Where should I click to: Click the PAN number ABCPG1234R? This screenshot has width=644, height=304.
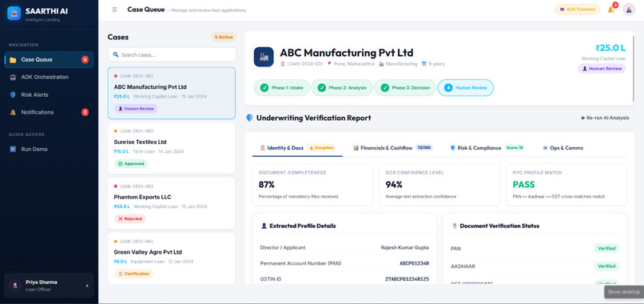tap(414, 263)
